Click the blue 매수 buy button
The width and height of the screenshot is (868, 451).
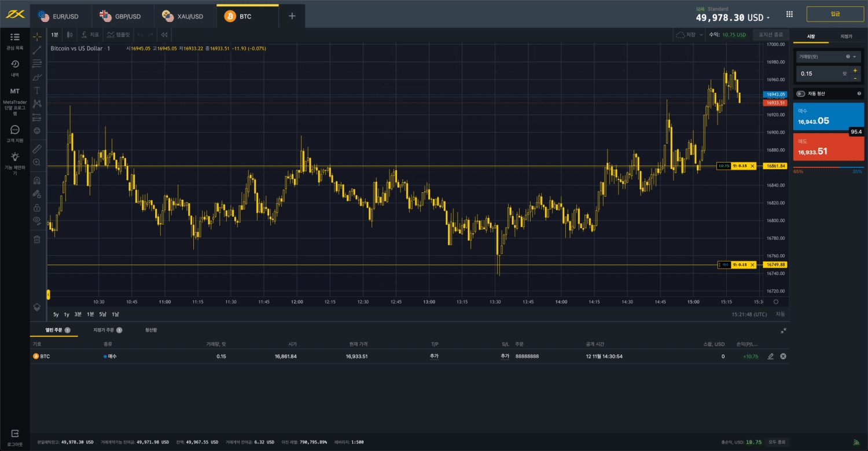tap(828, 117)
